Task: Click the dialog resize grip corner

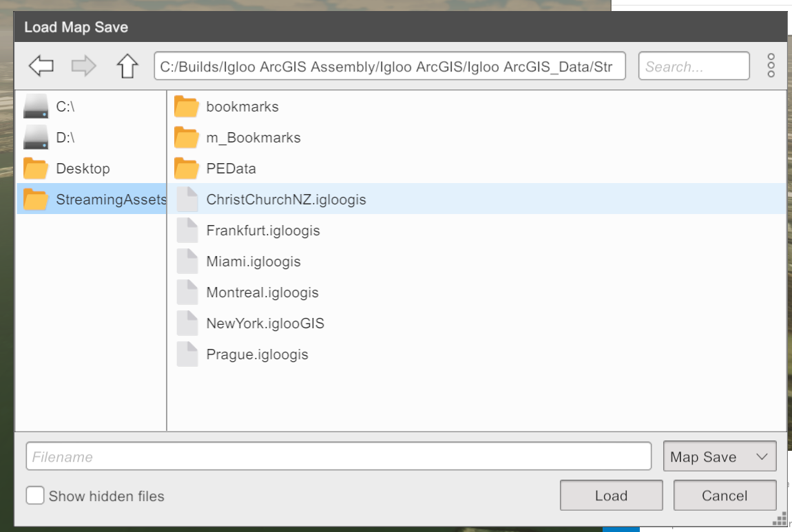Action: 780,520
